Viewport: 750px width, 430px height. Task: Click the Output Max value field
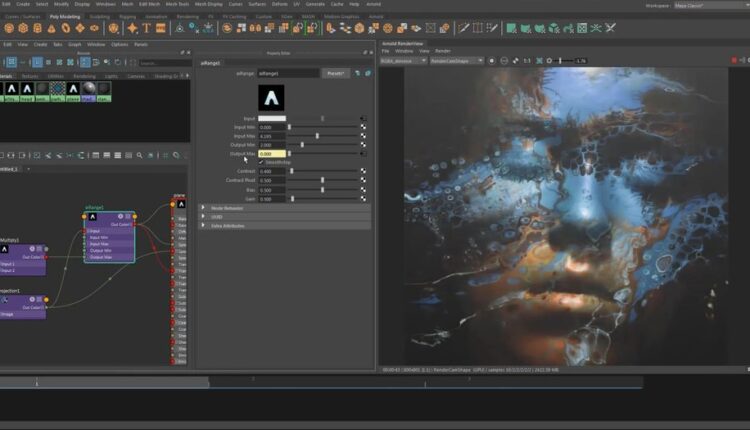272,154
